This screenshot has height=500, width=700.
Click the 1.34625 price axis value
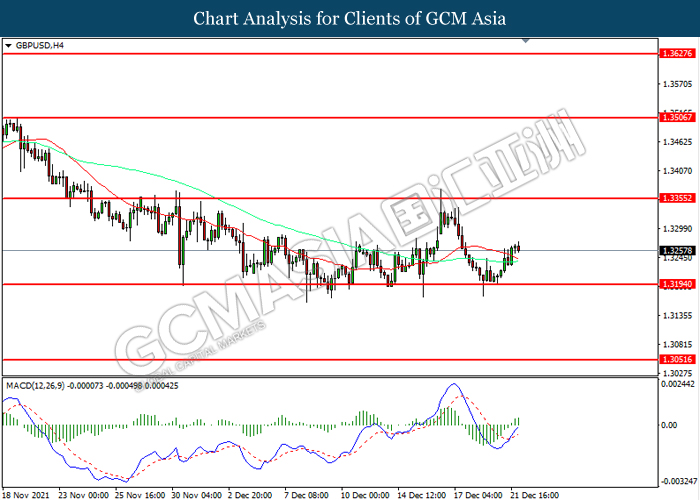pyautogui.click(x=677, y=142)
